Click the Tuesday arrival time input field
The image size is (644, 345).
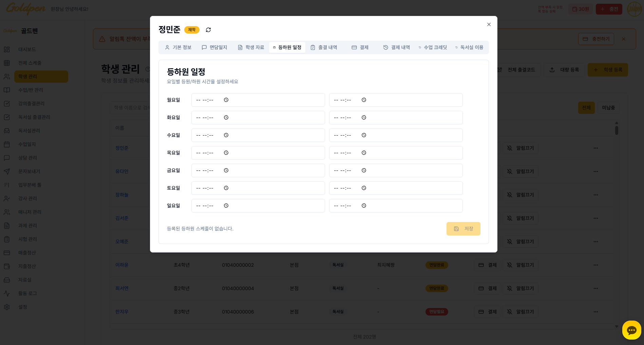[x=258, y=118]
